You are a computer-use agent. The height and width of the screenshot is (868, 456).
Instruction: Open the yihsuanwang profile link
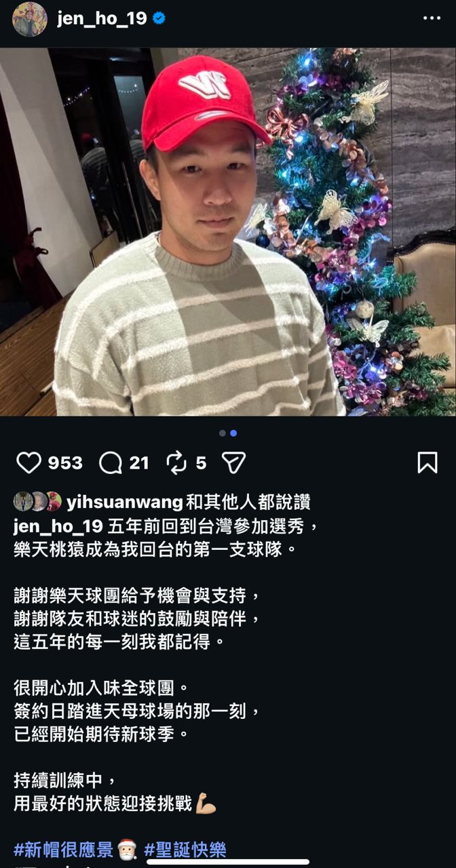[125, 502]
